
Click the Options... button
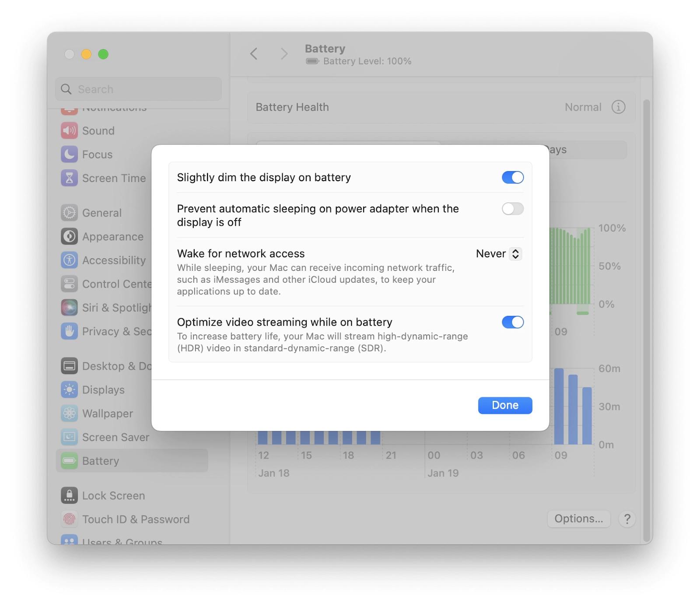tap(578, 519)
